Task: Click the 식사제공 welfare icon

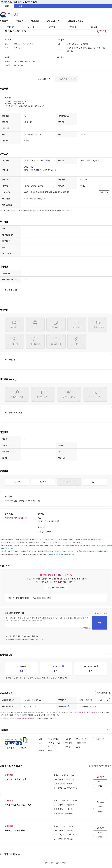Action: 77,341
